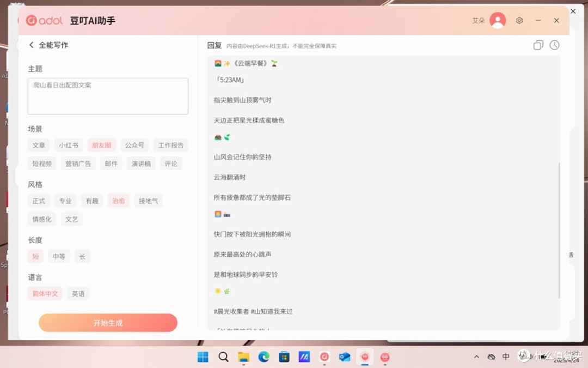The image size is (588, 368).
Task: Go back from 全能写作 using arrow
Action: [32, 45]
